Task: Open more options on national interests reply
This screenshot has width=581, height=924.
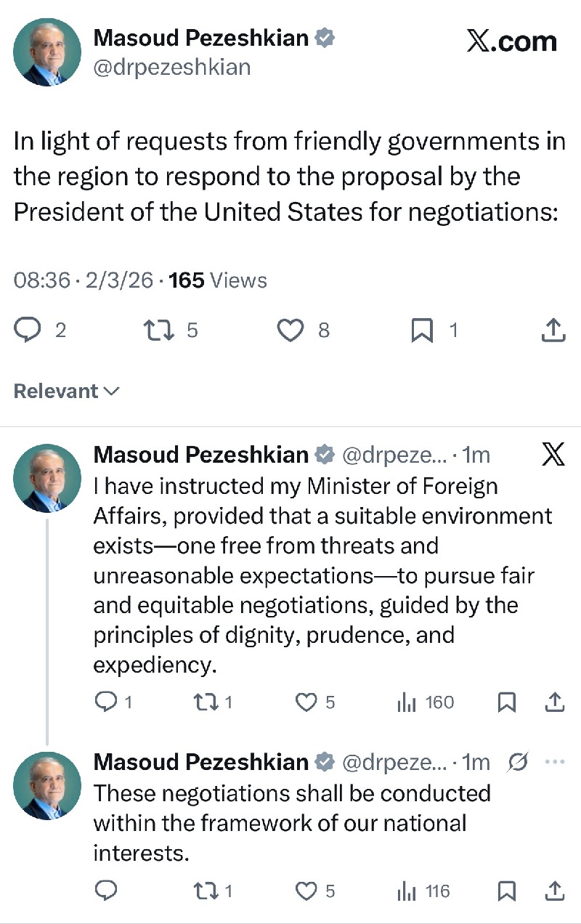Action: coord(554,761)
